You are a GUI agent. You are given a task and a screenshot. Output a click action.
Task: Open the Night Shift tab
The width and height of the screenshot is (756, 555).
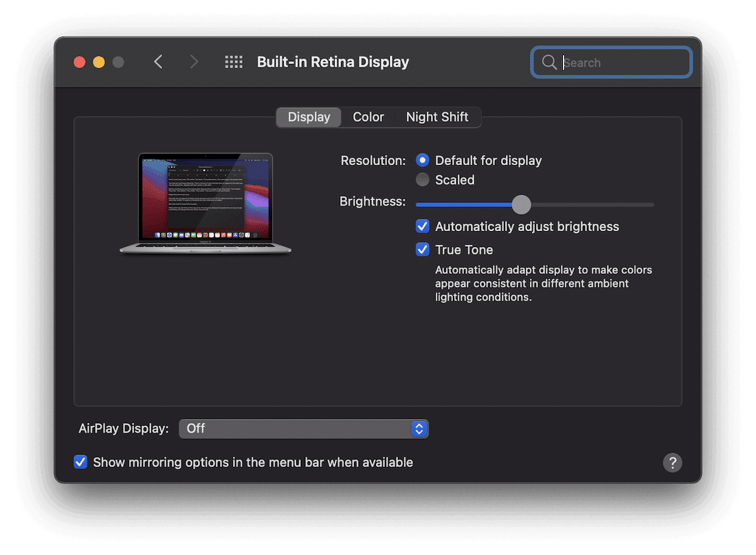(438, 117)
